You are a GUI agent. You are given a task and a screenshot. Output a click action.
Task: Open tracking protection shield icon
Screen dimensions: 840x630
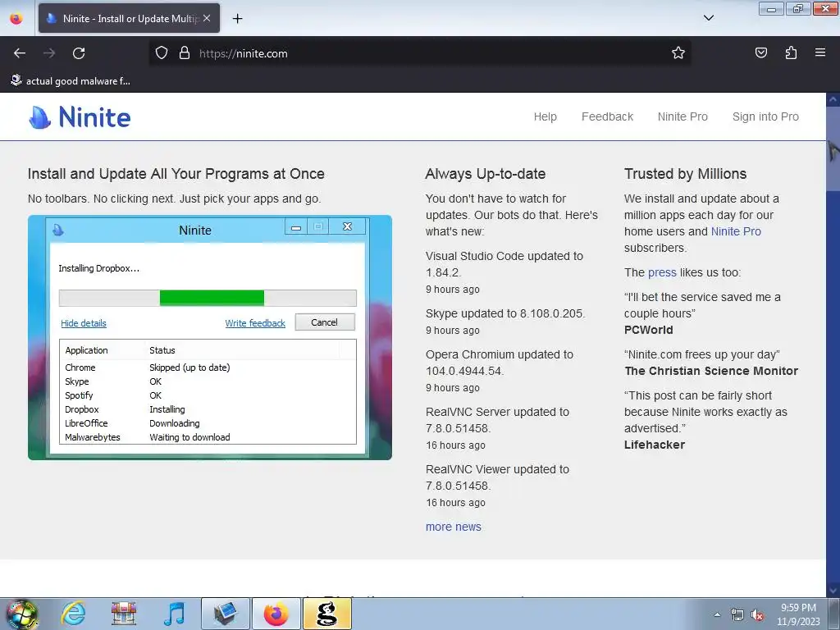tap(162, 53)
